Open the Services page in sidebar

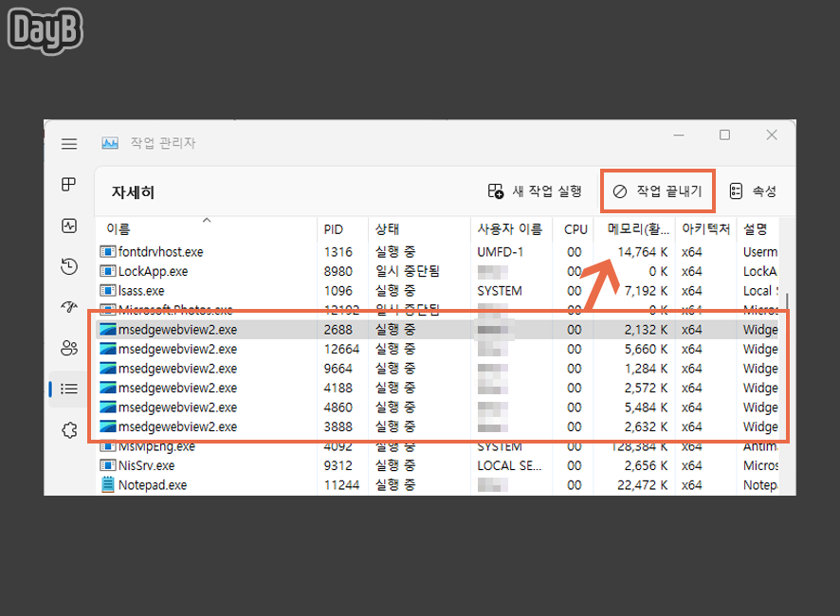tap(67, 429)
